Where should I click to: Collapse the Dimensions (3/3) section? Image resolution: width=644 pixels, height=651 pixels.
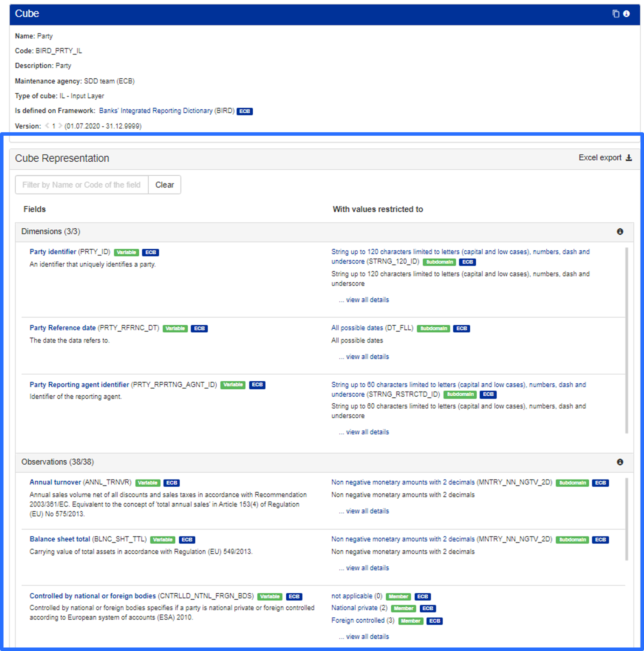point(51,232)
